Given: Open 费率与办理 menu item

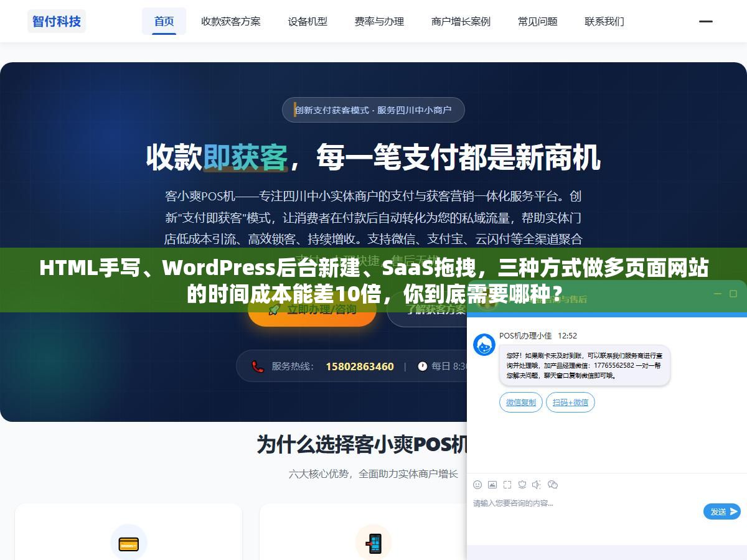Looking at the screenshot, I should tap(379, 21).
